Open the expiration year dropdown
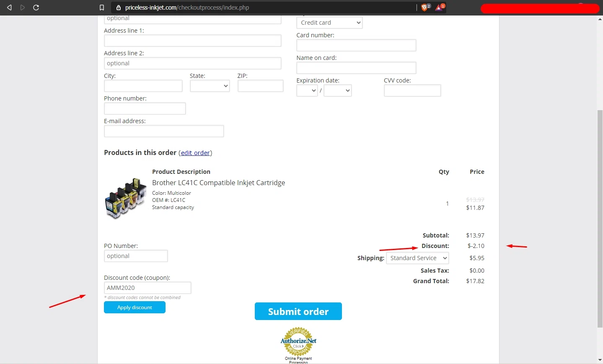 [x=338, y=90]
